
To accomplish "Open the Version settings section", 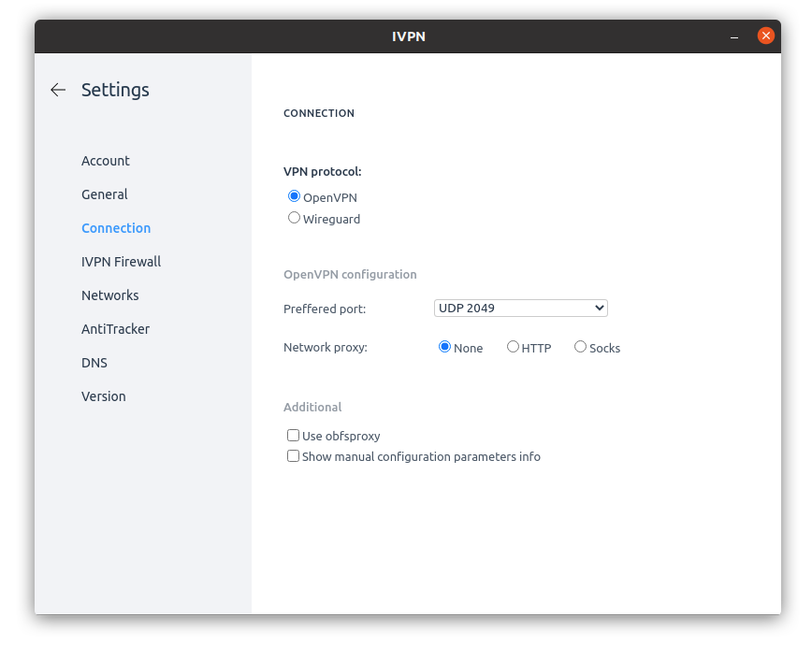I will (x=103, y=396).
